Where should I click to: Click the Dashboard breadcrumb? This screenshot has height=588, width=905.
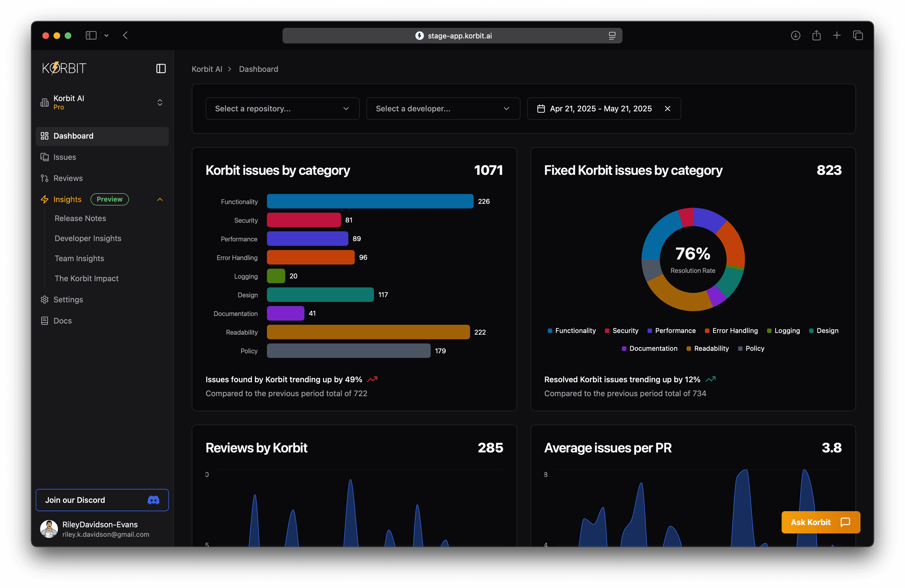click(259, 69)
